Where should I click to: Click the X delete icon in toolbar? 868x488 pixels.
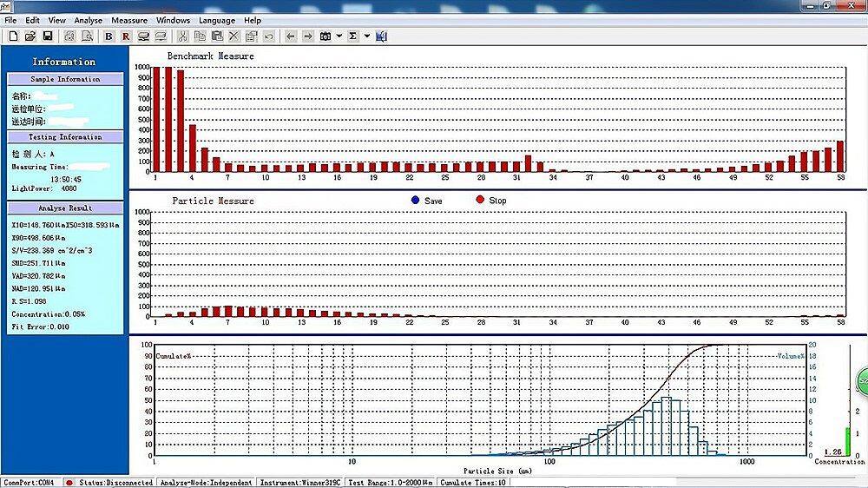(233, 36)
